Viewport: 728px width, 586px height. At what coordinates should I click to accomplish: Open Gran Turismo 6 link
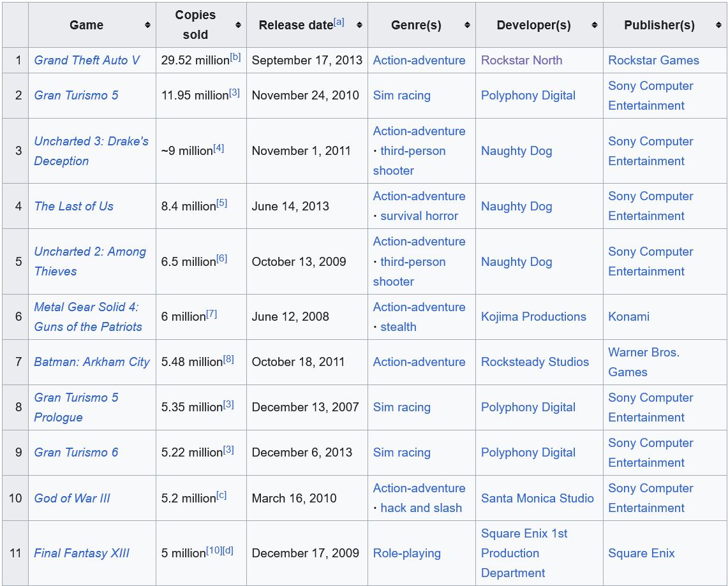click(76, 452)
